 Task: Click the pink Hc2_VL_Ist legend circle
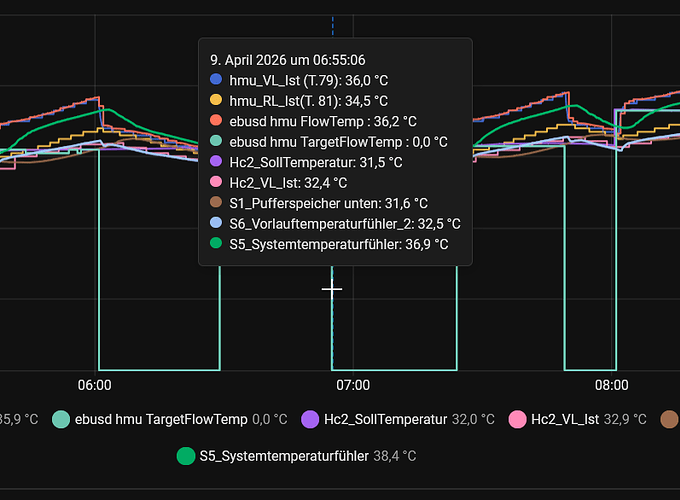coord(518,420)
